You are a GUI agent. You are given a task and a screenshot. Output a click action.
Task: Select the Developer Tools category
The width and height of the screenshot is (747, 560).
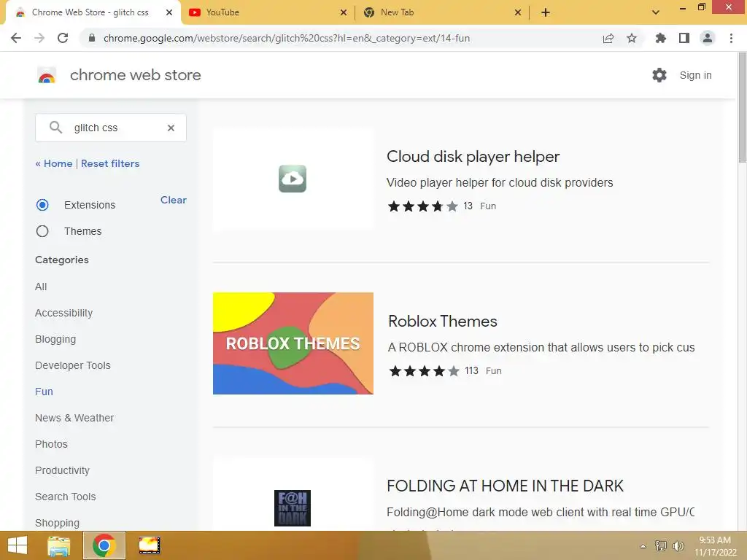(73, 365)
